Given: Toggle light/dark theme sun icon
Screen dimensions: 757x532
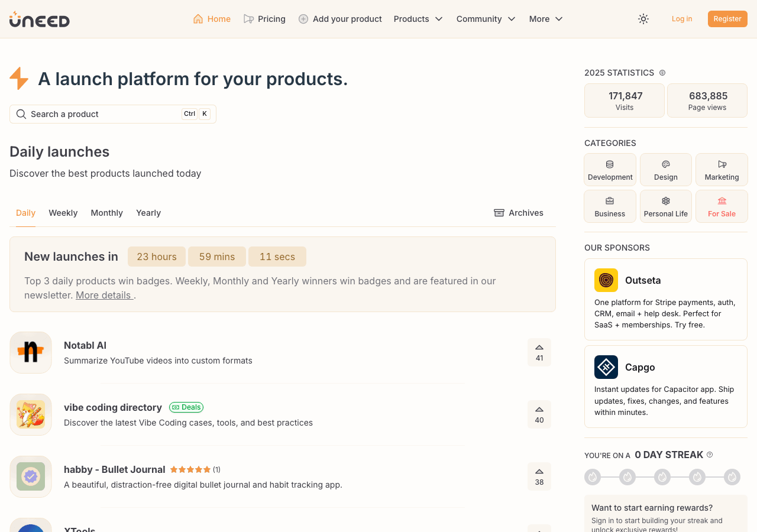Looking at the screenshot, I should (x=643, y=19).
